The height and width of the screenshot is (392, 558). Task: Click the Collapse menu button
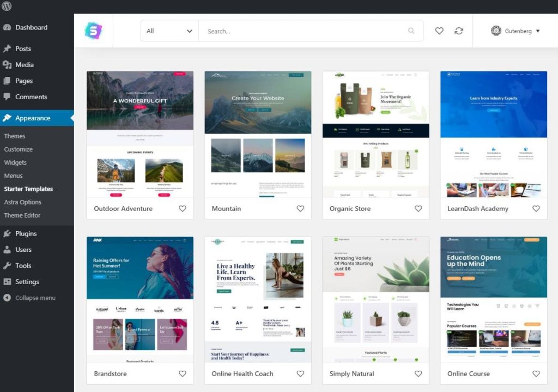(34, 298)
